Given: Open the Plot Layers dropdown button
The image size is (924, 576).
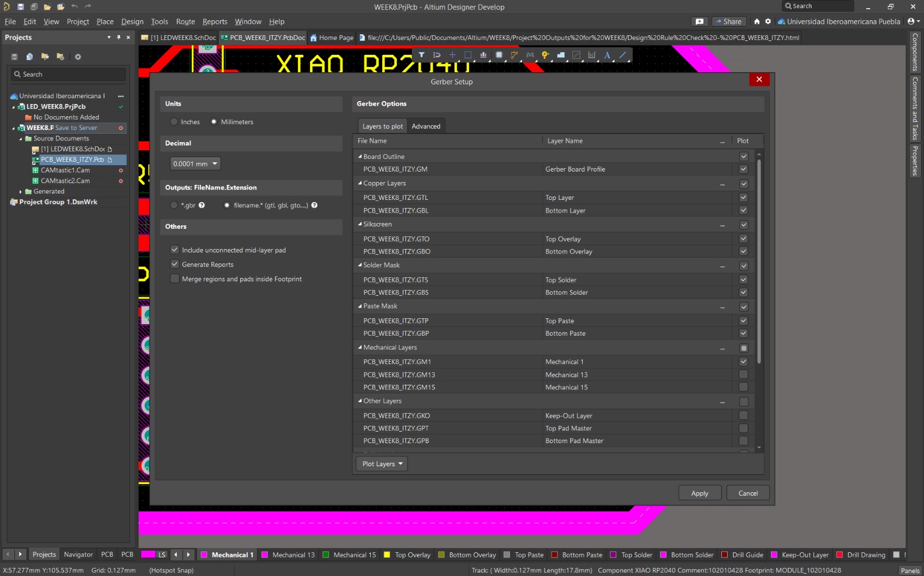Looking at the screenshot, I should pyautogui.click(x=382, y=464).
